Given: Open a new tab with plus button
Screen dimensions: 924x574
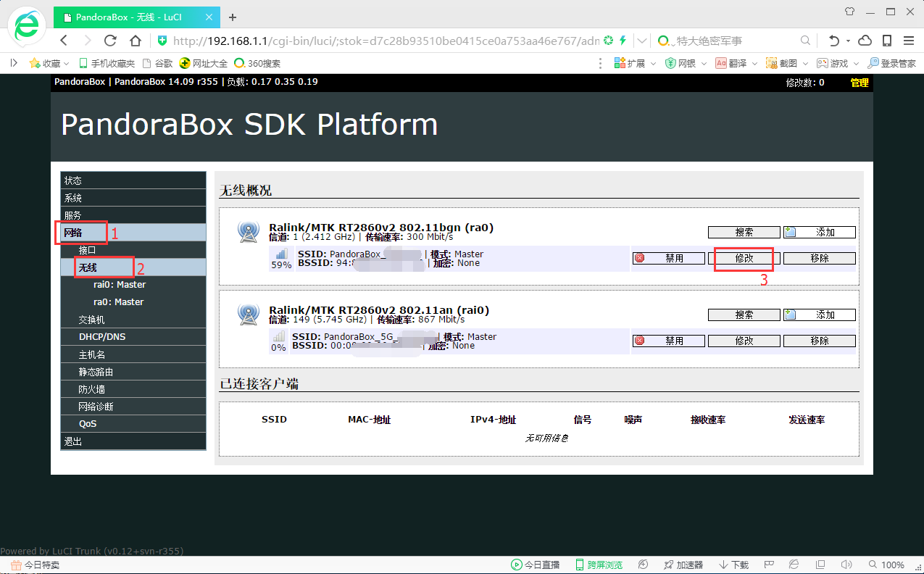Looking at the screenshot, I should (x=233, y=17).
